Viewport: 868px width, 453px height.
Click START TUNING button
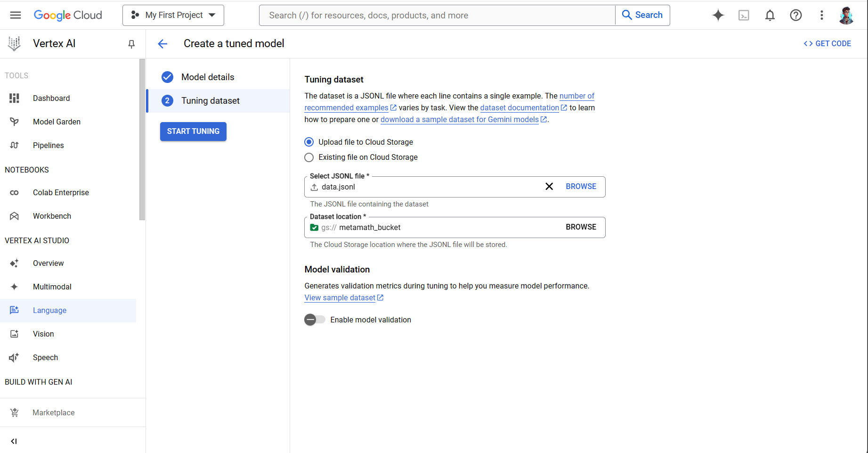coord(193,132)
